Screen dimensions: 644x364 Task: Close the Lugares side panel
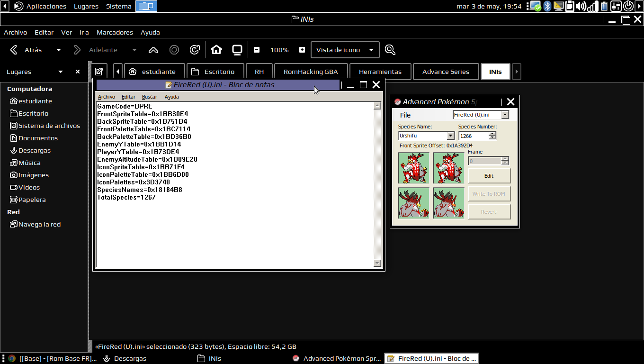tap(78, 72)
